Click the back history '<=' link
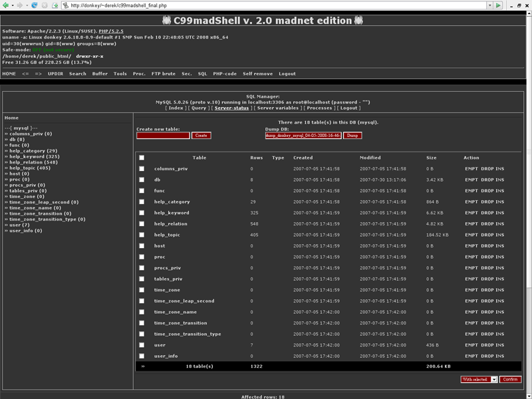Viewport: 532px width, 399px height. click(x=25, y=74)
